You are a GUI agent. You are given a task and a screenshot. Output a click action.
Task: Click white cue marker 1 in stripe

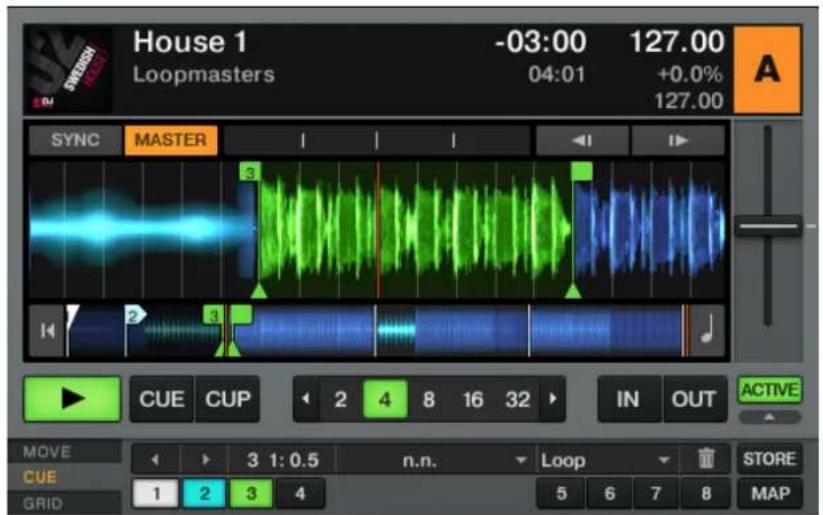72,316
